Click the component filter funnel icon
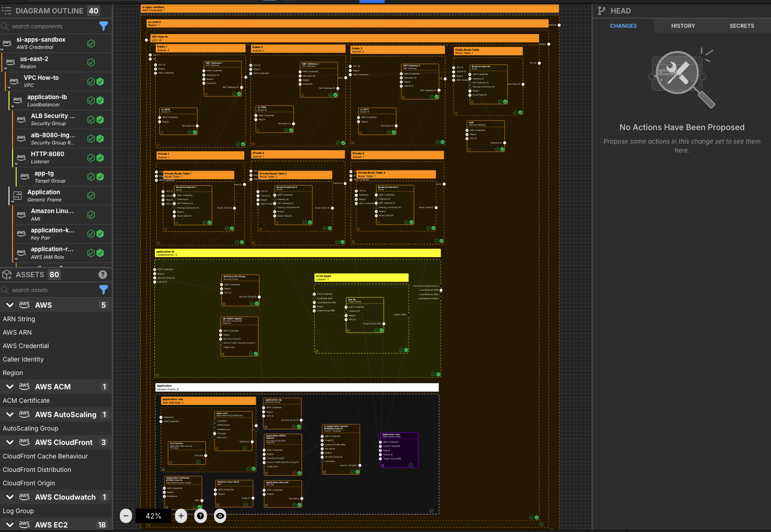The height and width of the screenshot is (532, 771). 104,26
